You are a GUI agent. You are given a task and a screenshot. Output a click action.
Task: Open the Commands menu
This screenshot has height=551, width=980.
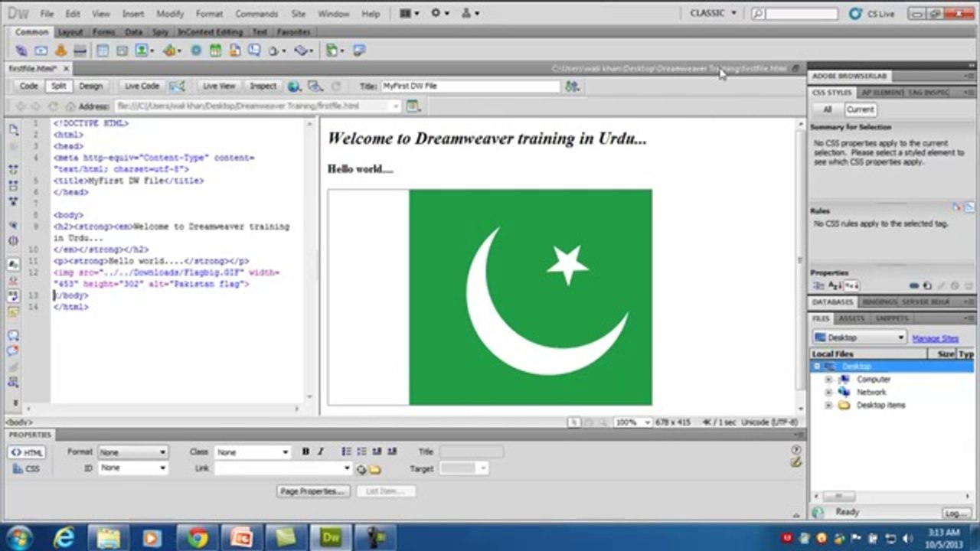256,14
